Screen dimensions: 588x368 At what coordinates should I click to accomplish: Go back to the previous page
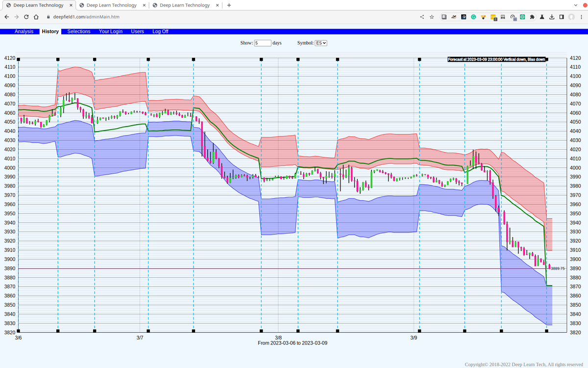6,17
